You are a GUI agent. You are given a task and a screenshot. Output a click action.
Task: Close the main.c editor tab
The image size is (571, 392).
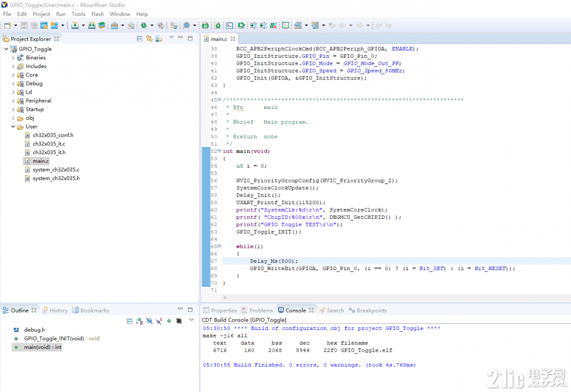click(x=233, y=39)
